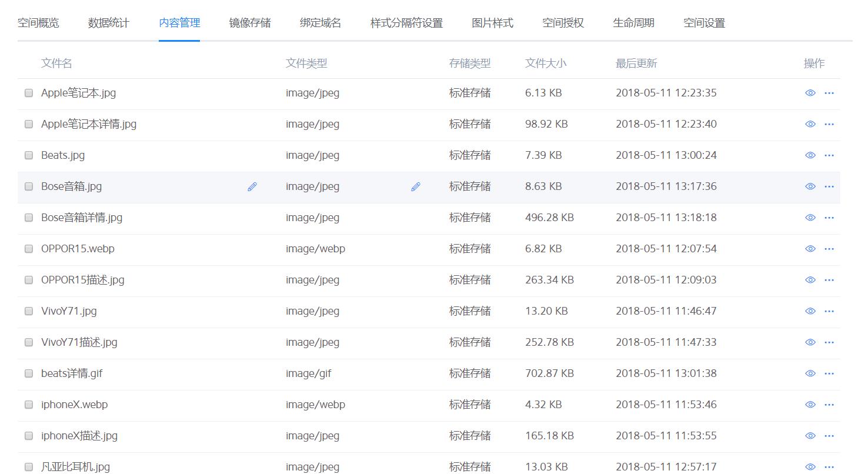Select the 内容管理 tab
This screenshot has width=868, height=474.
(179, 23)
